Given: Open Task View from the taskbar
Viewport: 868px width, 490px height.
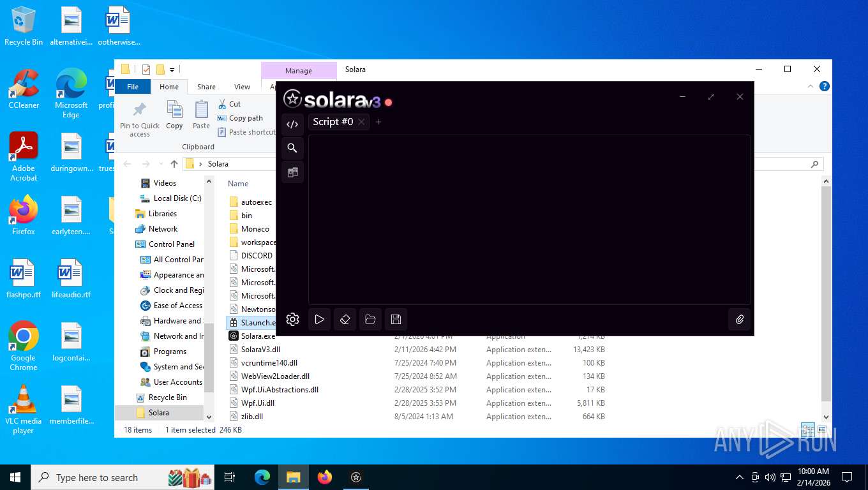Looking at the screenshot, I should tap(230, 477).
